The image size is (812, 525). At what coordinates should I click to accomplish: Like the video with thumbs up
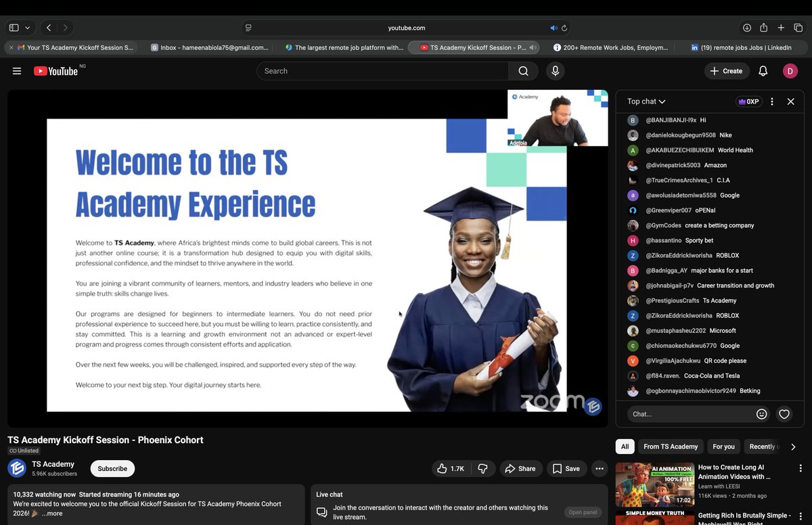point(450,468)
